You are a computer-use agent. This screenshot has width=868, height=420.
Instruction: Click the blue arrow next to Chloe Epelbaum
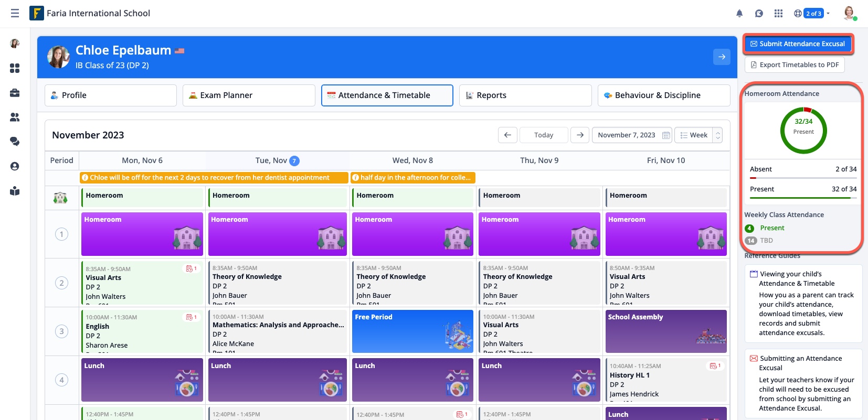click(x=722, y=57)
